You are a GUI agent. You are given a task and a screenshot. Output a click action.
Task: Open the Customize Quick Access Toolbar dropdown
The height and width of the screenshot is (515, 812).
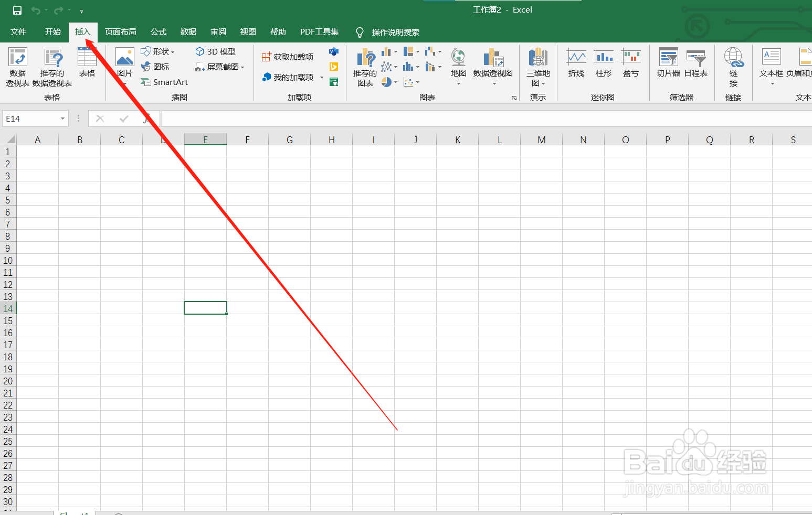pos(81,11)
